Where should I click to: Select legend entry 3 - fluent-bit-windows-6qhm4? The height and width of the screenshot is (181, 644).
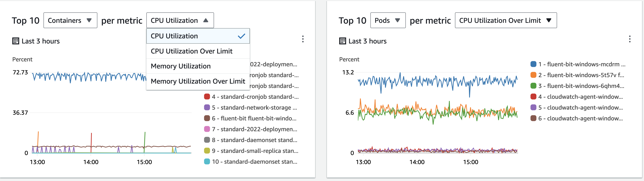click(x=581, y=86)
